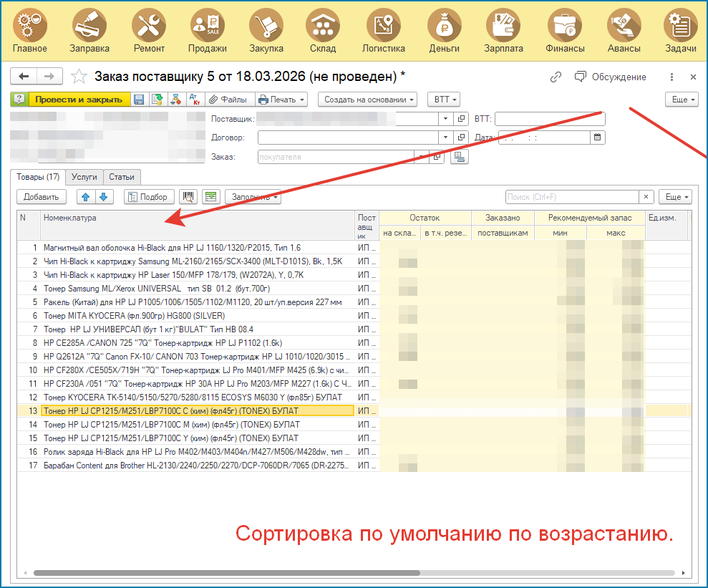Move row down with blue arrow
The image size is (708, 588).
[x=103, y=197]
